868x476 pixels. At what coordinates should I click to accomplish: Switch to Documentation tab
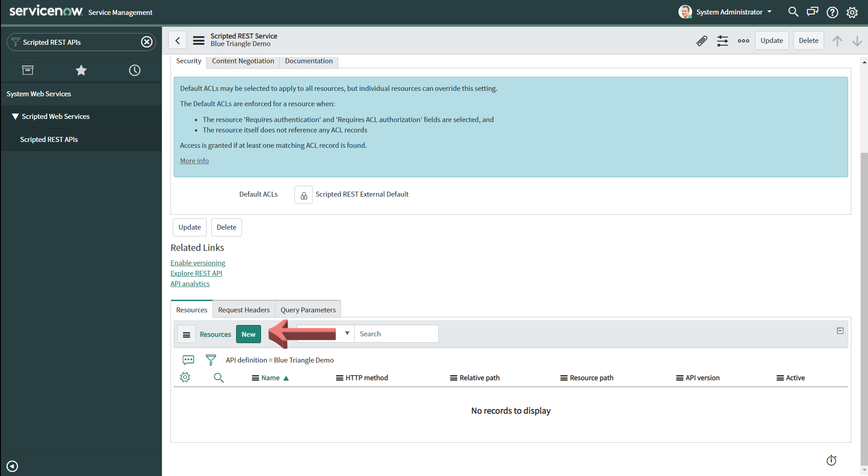point(308,61)
